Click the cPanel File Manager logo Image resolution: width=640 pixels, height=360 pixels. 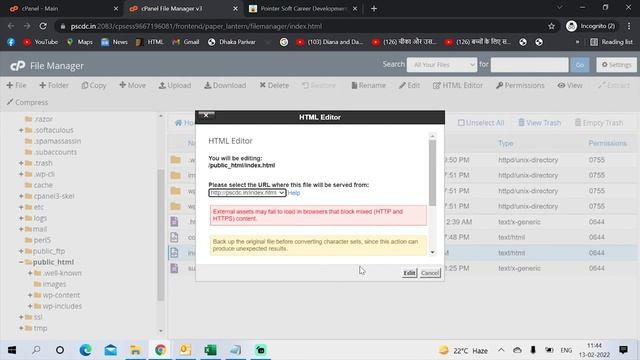[x=47, y=66]
